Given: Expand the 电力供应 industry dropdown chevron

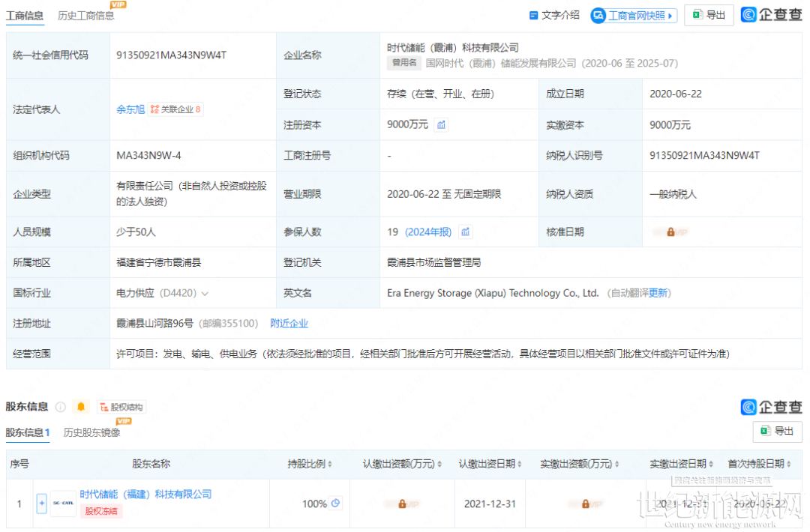Looking at the screenshot, I should pyautogui.click(x=205, y=294).
